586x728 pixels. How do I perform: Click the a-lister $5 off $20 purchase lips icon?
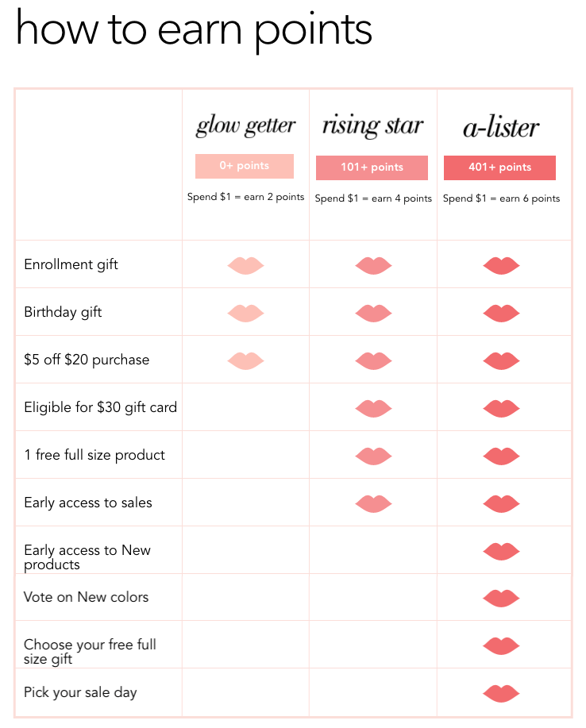(501, 360)
